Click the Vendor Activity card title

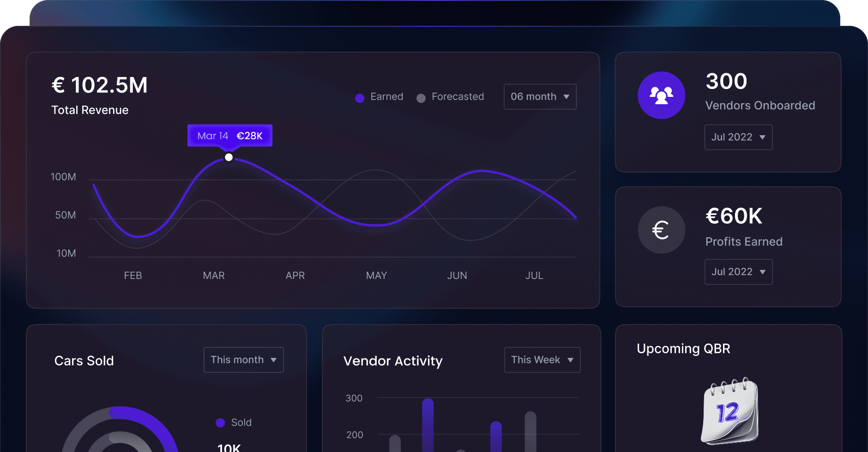392,361
